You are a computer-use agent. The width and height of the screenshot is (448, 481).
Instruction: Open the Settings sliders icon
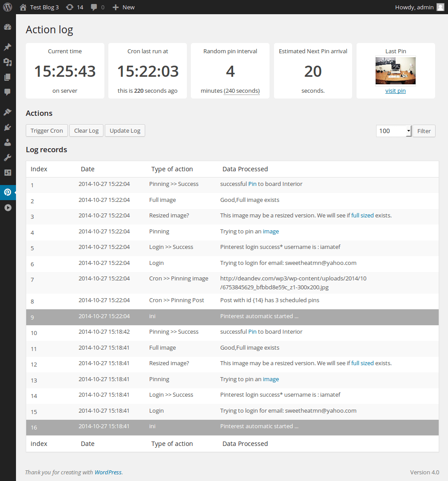pyautogui.click(x=8, y=172)
